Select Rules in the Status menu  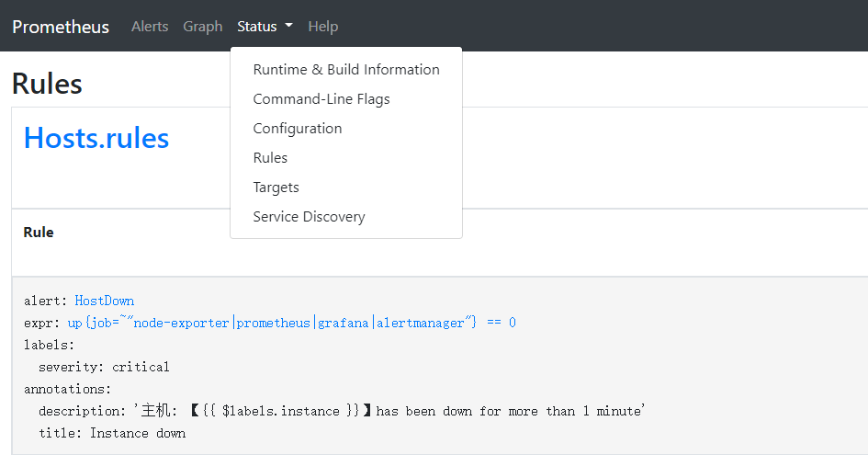[x=270, y=158]
